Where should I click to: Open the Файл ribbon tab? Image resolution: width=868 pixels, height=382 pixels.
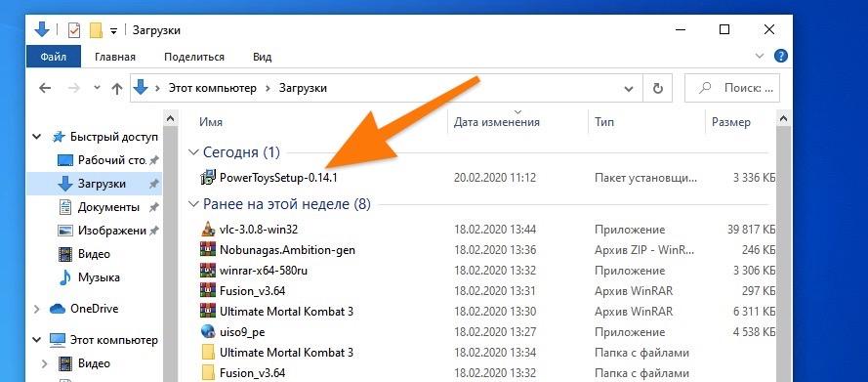[53, 57]
